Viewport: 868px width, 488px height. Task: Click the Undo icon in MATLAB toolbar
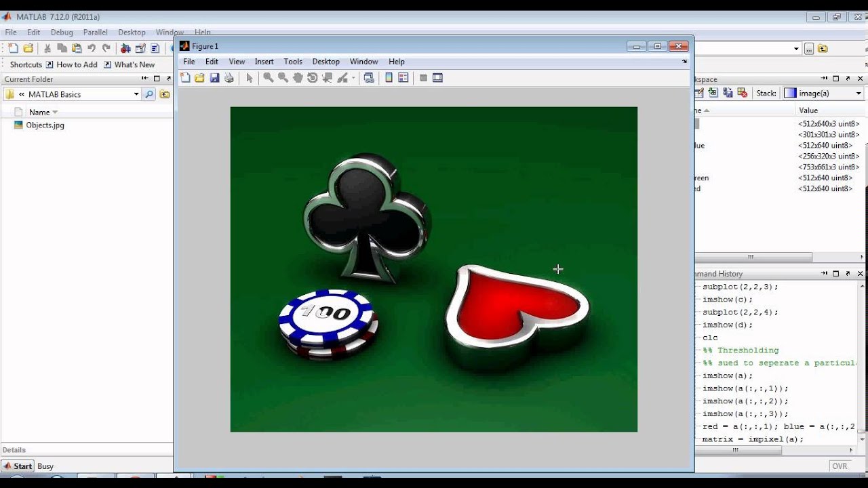91,48
